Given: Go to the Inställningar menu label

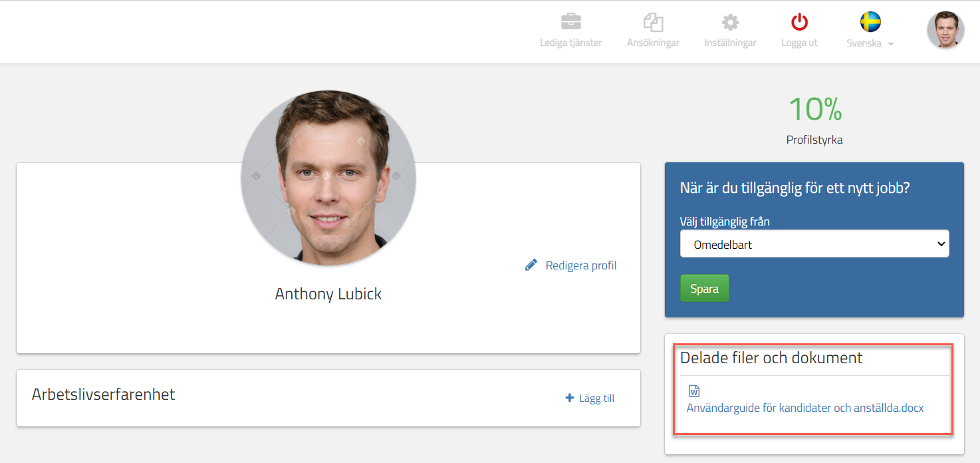Looking at the screenshot, I should pos(730,43).
